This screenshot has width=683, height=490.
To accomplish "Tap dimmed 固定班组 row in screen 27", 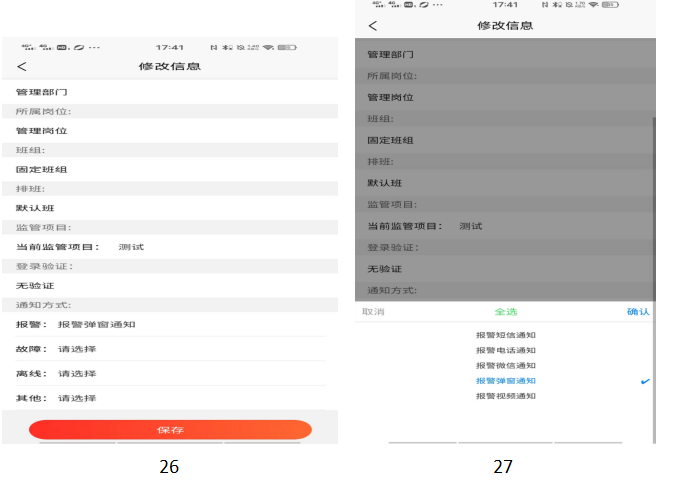I will click(504, 140).
